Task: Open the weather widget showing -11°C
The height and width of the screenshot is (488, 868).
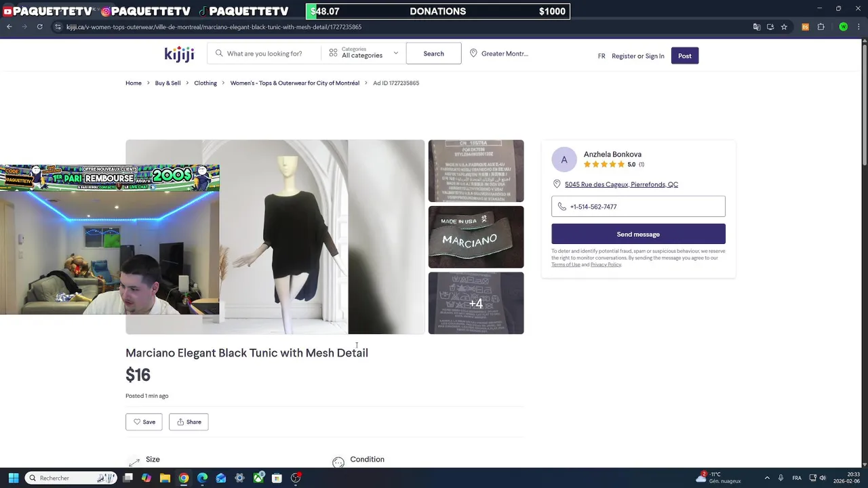Action: 718,478
